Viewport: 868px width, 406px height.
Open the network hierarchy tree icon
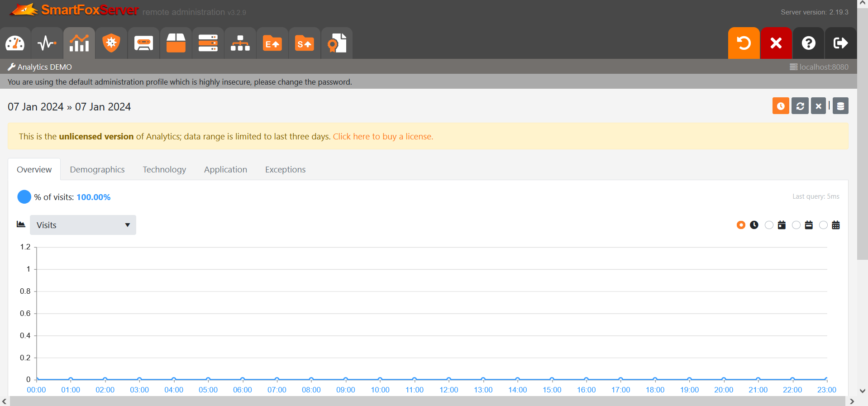pos(240,43)
